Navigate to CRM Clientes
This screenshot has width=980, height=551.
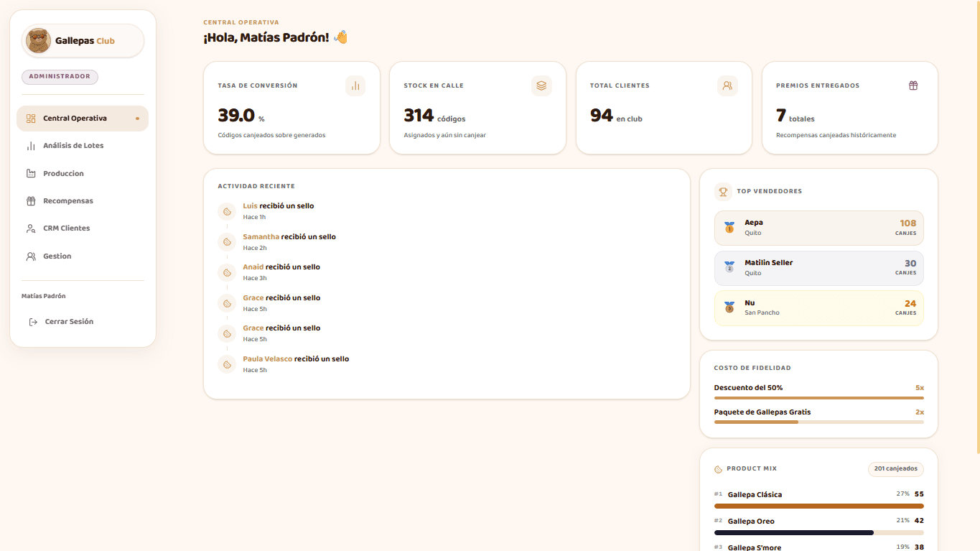point(83,228)
